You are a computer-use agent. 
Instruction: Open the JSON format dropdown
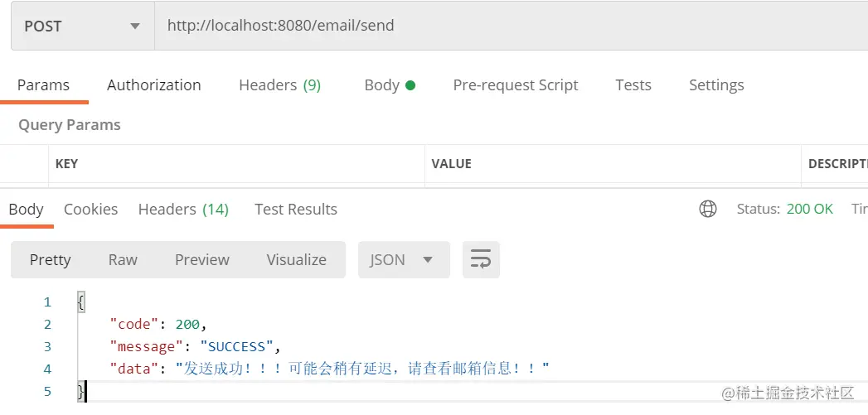pyautogui.click(x=404, y=259)
